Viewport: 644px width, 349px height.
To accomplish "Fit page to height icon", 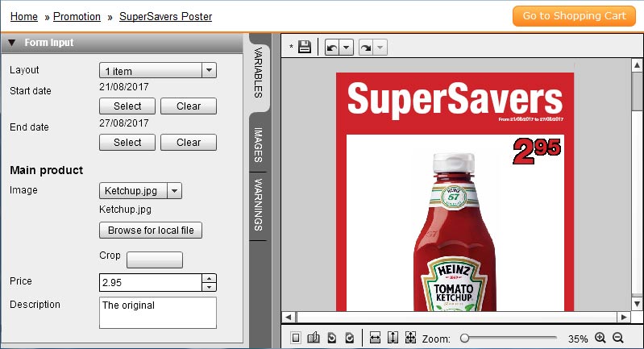I will (x=393, y=338).
